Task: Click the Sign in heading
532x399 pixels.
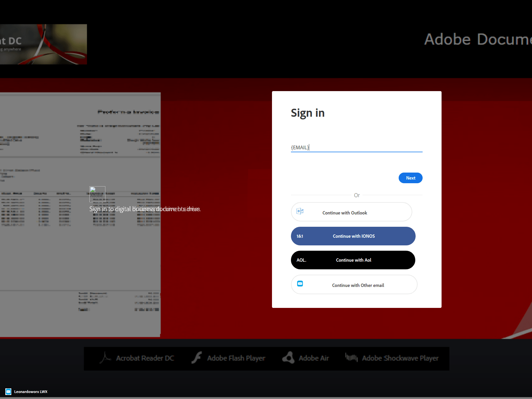Action: pyautogui.click(x=308, y=113)
